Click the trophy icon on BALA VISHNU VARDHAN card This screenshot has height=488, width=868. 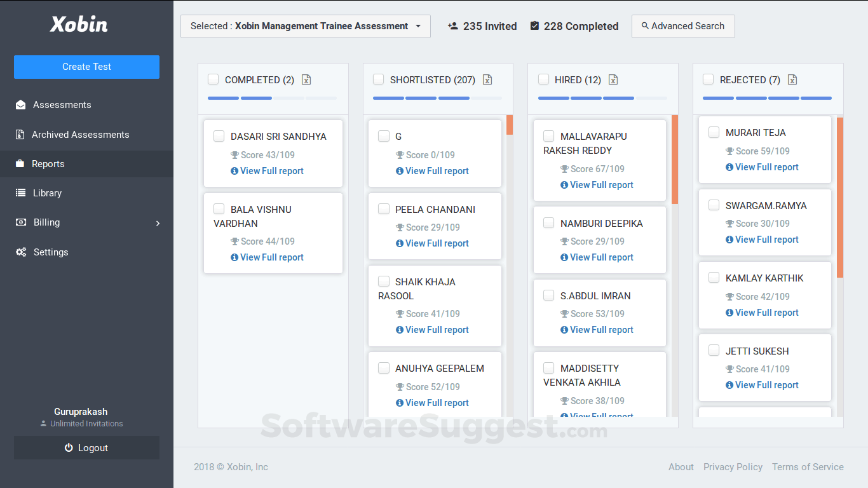234,241
